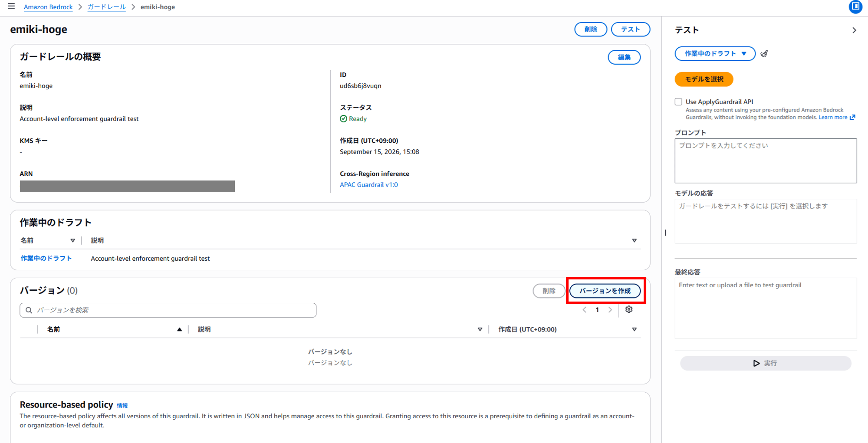This screenshot has height=443, width=868.
Task: Click the clear brush icon beside the draft dropdown
Action: click(764, 54)
